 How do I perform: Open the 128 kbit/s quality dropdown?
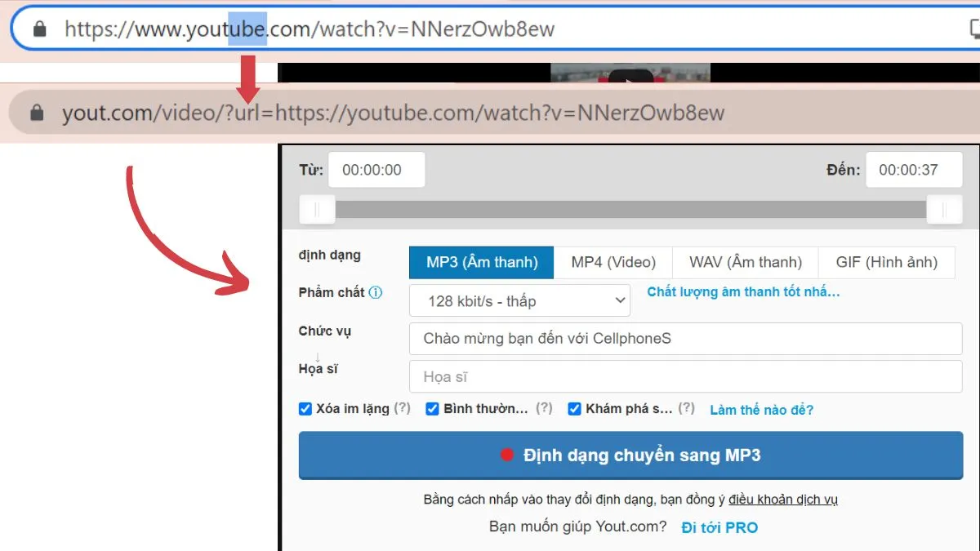pyautogui.click(x=519, y=300)
